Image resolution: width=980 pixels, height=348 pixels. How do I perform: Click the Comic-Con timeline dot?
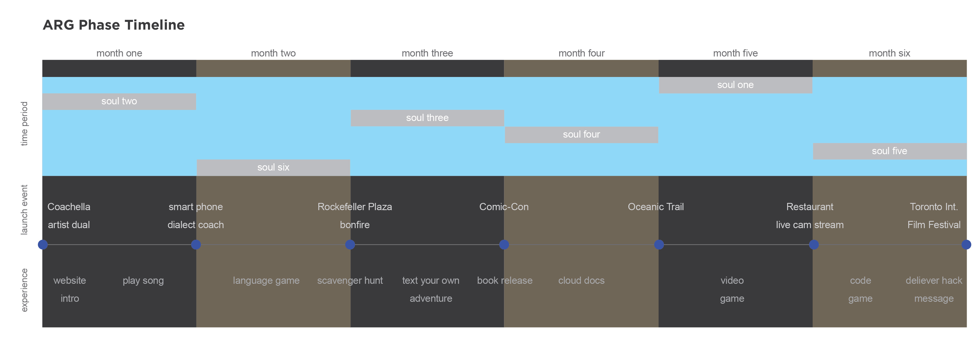point(504,244)
